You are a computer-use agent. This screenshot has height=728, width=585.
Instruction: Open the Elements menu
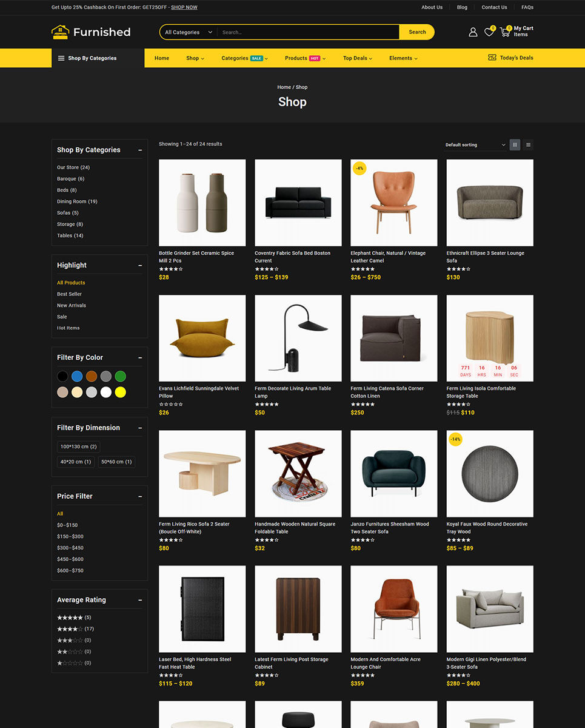tap(403, 58)
